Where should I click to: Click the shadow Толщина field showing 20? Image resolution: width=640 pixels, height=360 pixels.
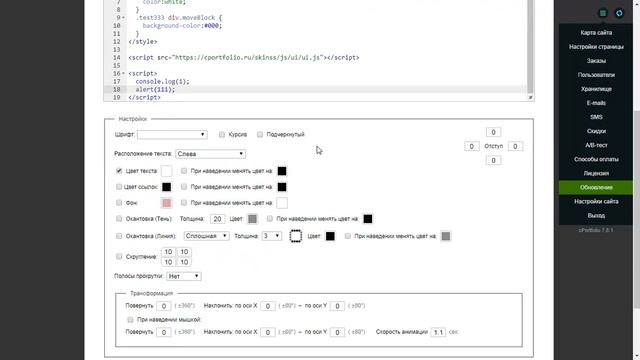218,219
